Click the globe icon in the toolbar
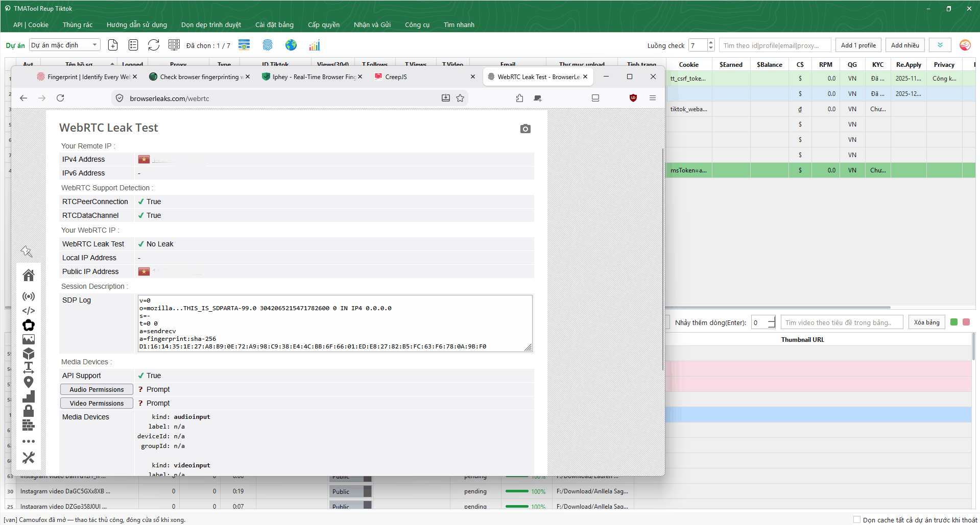Image resolution: width=980 pixels, height=525 pixels. click(291, 45)
